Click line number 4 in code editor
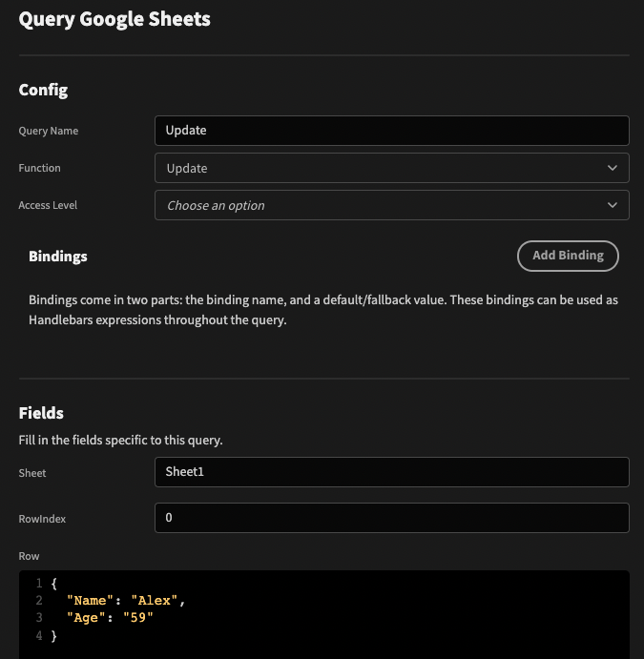The width and height of the screenshot is (644, 659). tap(39, 635)
